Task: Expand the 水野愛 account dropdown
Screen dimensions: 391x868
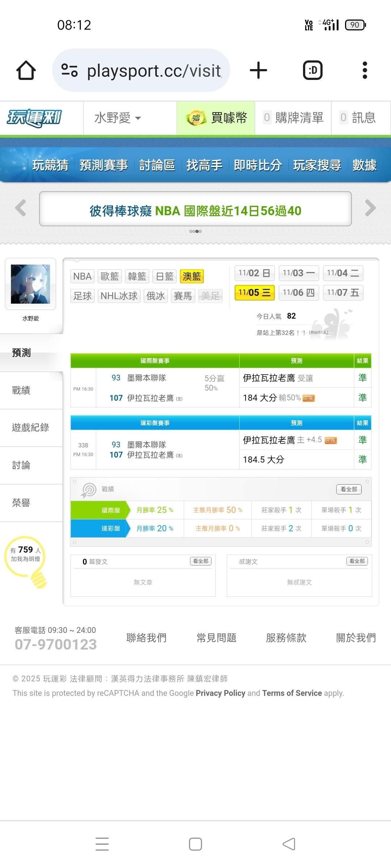Action: coord(118,118)
